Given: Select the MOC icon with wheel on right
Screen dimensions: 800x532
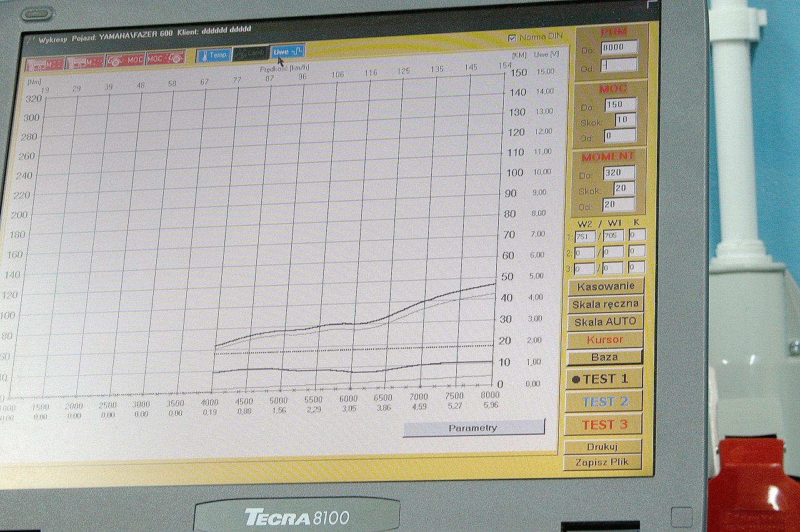Looking at the screenshot, I should [x=165, y=59].
